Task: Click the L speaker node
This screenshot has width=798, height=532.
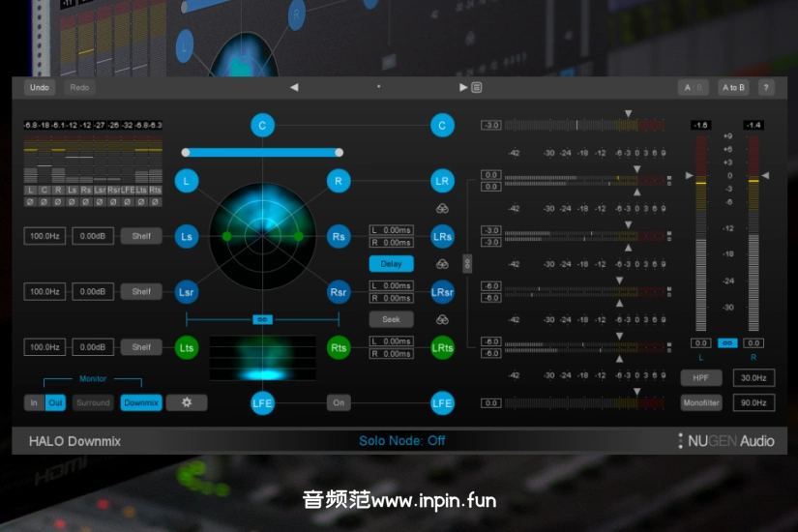Action: click(x=187, y=181)
